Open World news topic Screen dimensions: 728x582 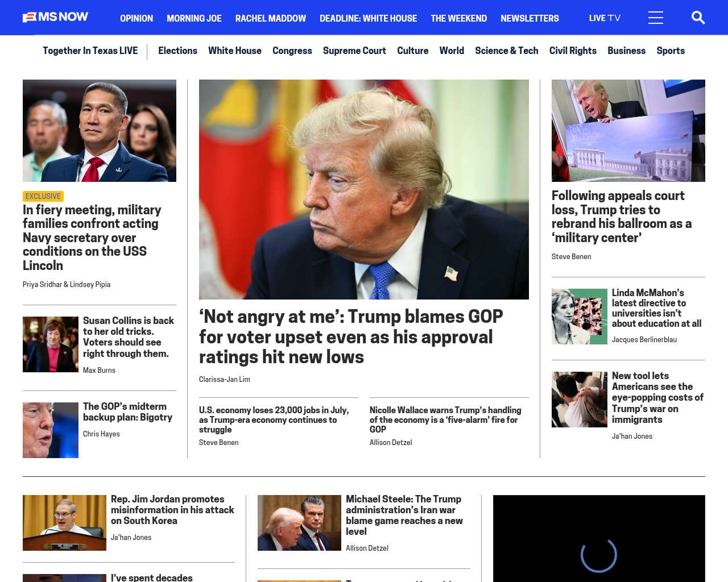coord(452,51)
